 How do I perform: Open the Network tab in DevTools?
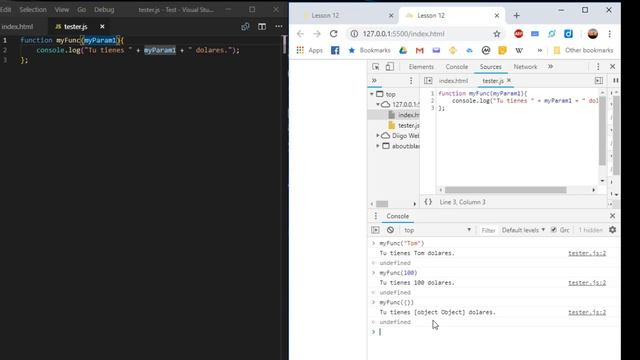(x=525, y=67)
